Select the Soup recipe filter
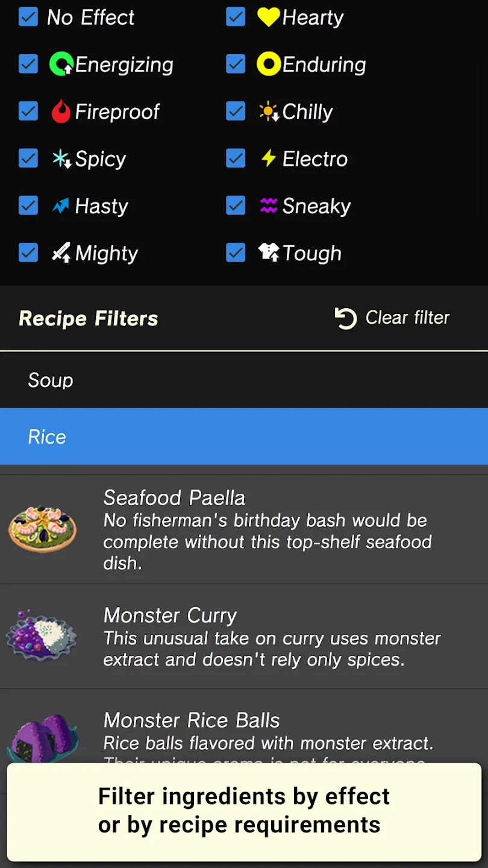The height and width of the screenshot is (868, 488). coord(244,380)
